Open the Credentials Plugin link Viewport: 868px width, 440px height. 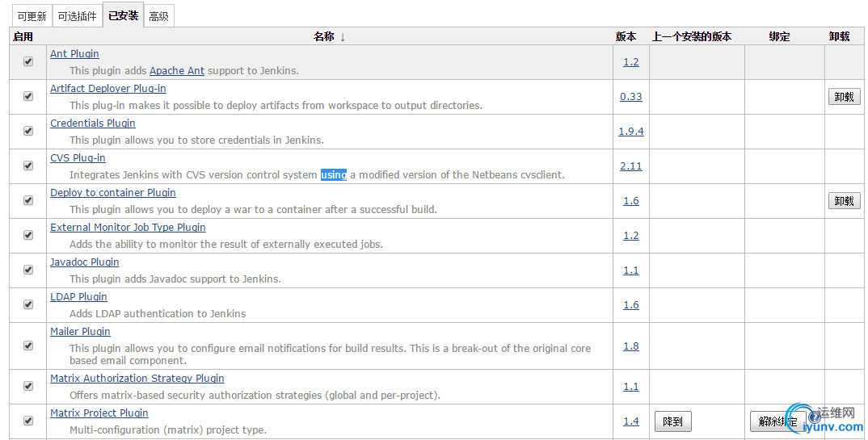(93, 124)
